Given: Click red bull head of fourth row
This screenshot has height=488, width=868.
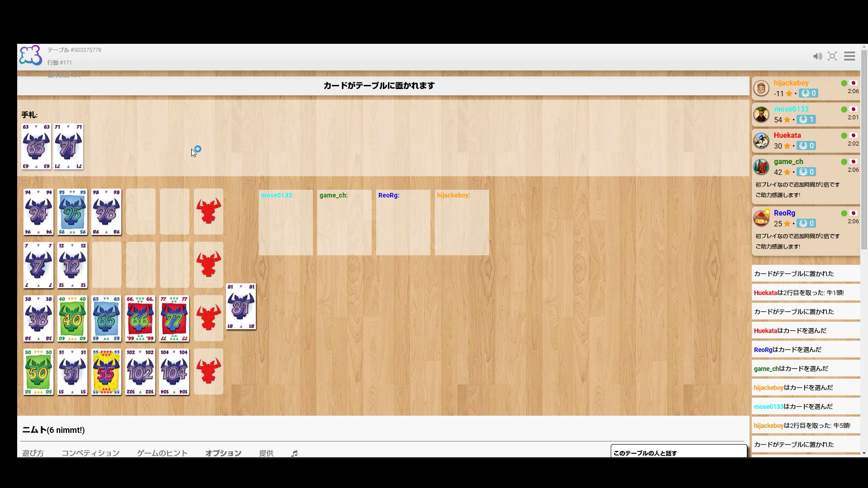Looking at the screenshot, I should pyautogui.click(x=208, y=371).
